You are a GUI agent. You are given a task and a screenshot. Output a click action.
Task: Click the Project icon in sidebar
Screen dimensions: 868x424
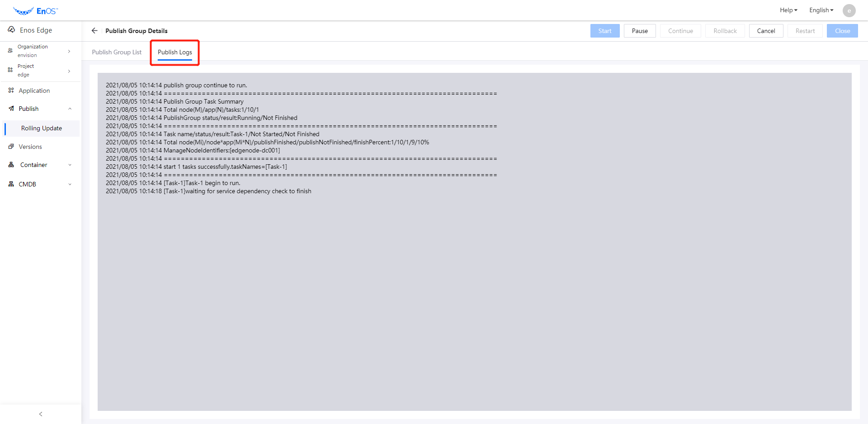pos(10,70)
